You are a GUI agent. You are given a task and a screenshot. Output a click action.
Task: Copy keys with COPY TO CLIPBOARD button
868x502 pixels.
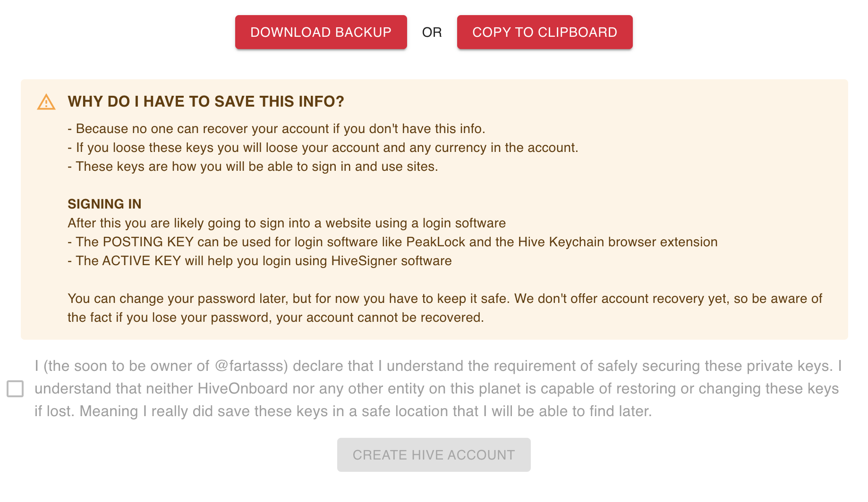(545, 32)
